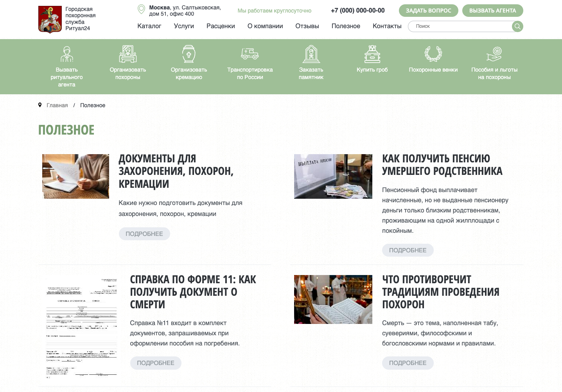Open the funeral organization icon
Image resolution: width=562 pixels, height=392 pixels.
tap(128, 54)
